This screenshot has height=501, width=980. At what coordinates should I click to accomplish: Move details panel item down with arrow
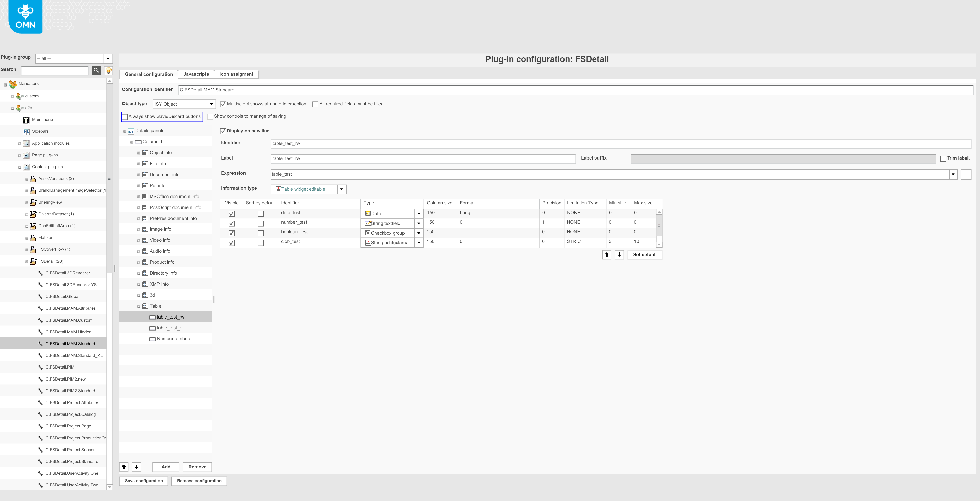(x=136, y=467)
